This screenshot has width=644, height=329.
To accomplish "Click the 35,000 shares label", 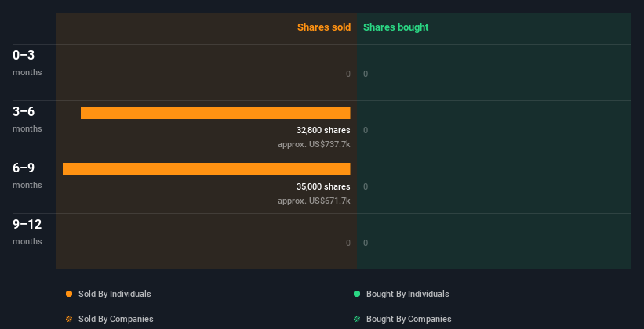I will click(x=323, y=186).
